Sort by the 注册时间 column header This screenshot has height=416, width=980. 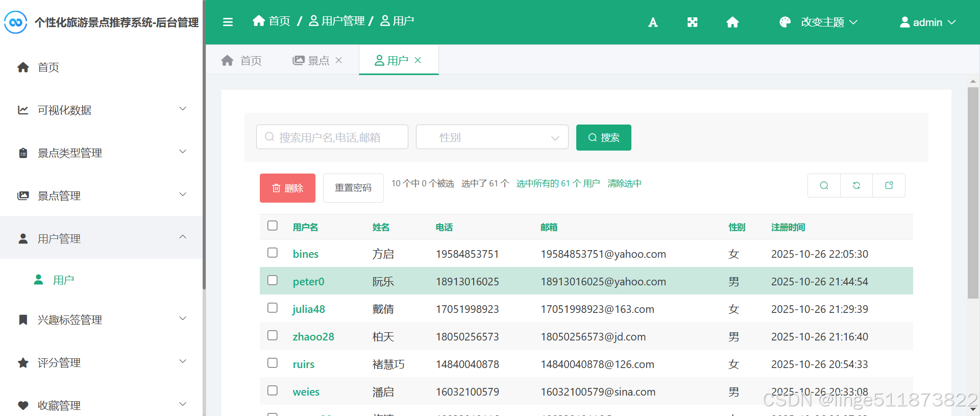click(x=788, y=227)
